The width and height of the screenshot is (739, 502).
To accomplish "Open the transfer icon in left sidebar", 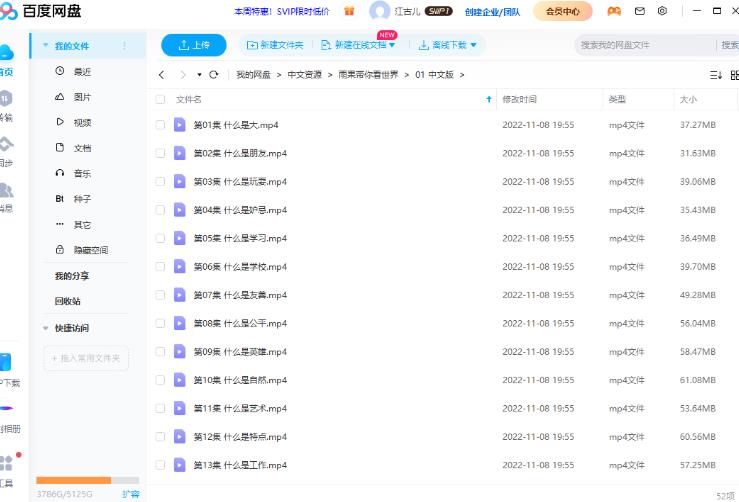I will (x=6, y=98).
